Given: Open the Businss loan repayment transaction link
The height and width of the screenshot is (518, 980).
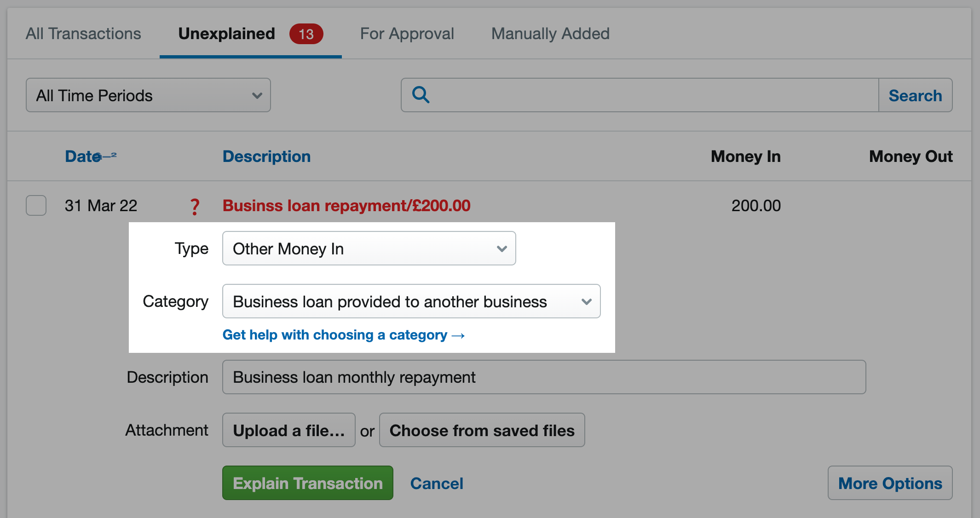Looking at the screenshot, I should (346, 206).
